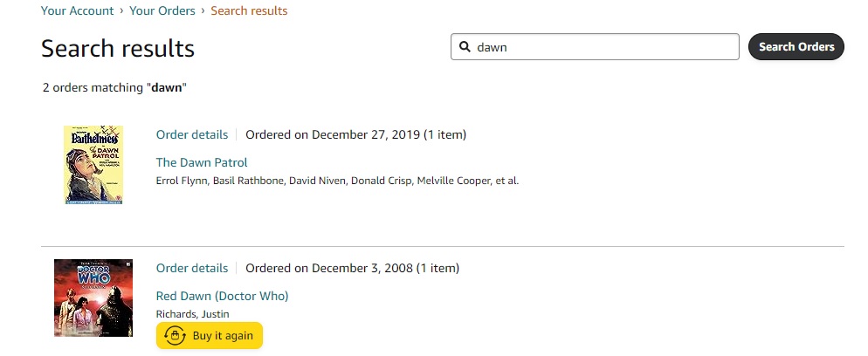Open The Dawn Patrol product title link

click(x=202, y=162)
